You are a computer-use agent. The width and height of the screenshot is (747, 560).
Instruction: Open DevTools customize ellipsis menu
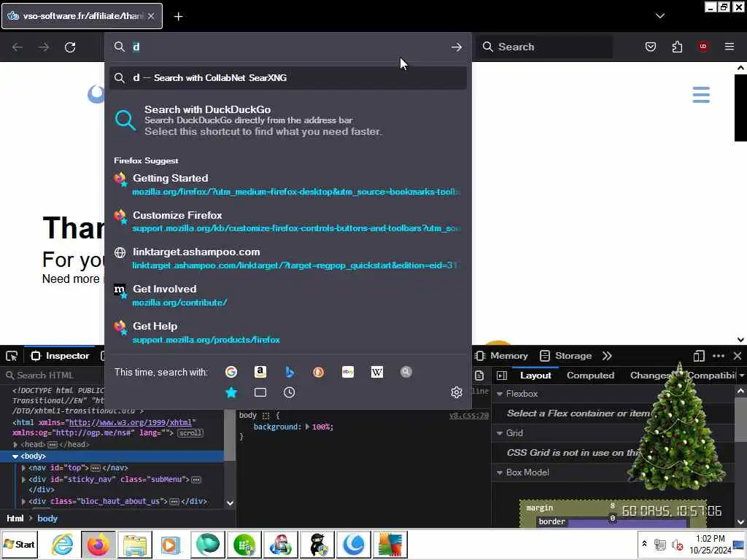point(719,356)
